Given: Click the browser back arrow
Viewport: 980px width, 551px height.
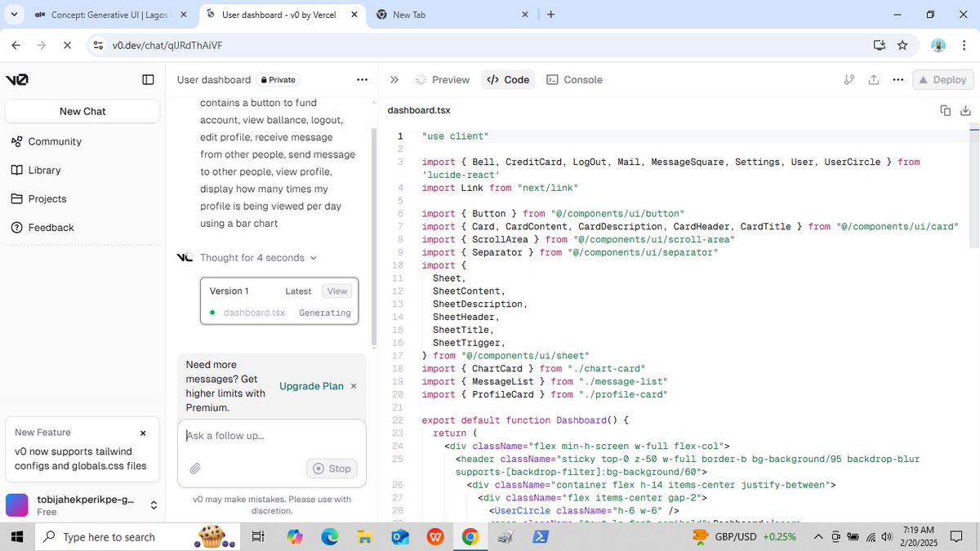Looking at the screenshot, I should 16,45.
